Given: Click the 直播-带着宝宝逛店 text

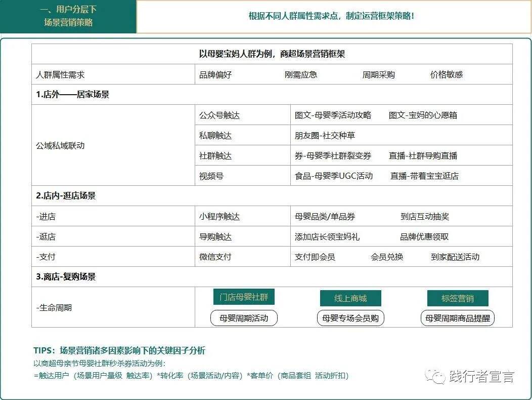Looking at the screenshot, I should click(x=424, y=176).
